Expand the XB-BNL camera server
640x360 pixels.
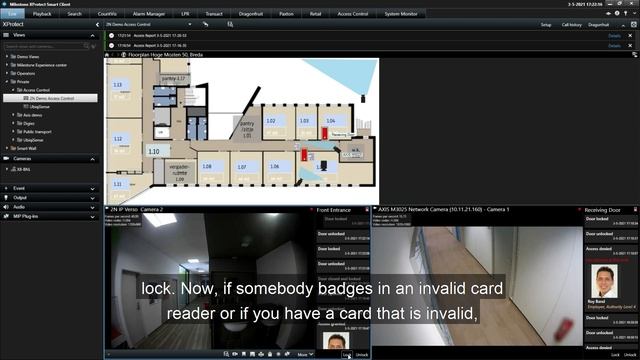[x=7, y=169]
